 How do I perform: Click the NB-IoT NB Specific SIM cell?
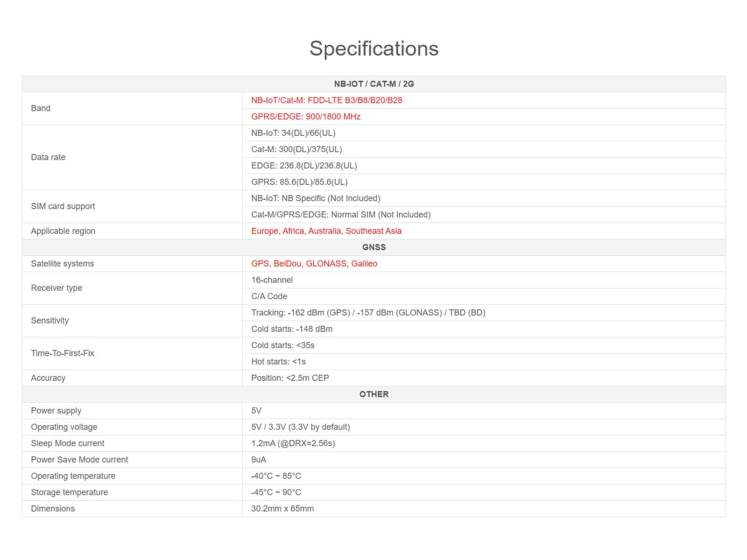[x=316, y=198]
